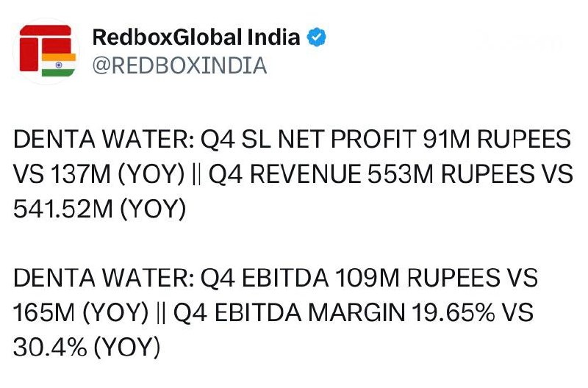Click the '91M RUPEES' net profit figure
This screenshot has height=388, width=588.
pyautogui.click(x=497, y=139)
